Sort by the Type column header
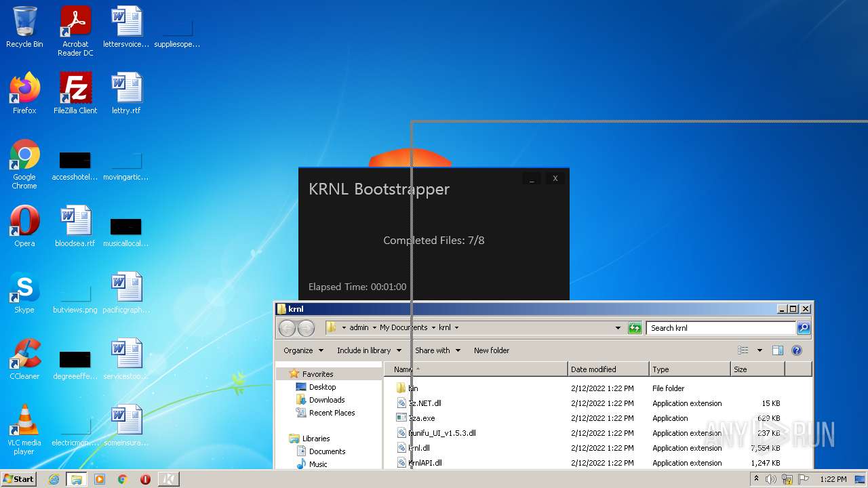868x488 pixels. [690, 369]
